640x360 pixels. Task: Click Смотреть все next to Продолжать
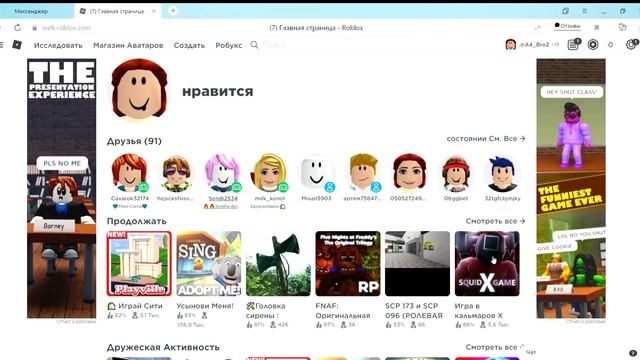495,221
